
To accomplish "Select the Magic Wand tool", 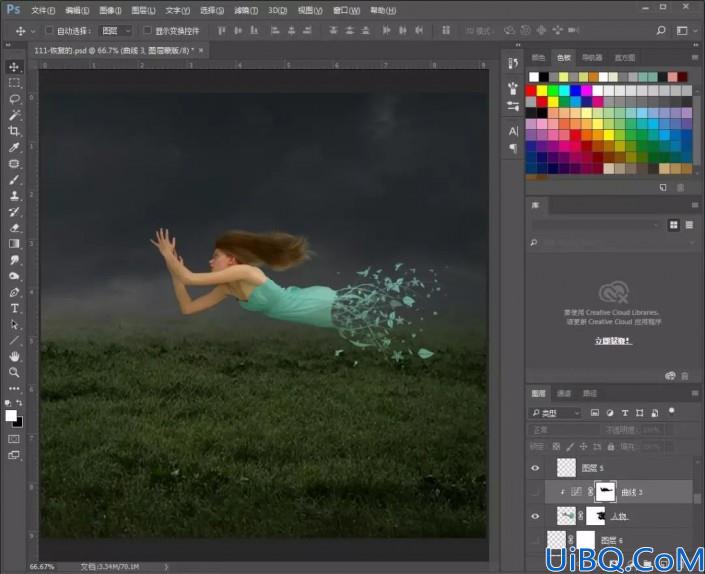I will [x=14, y=115].
